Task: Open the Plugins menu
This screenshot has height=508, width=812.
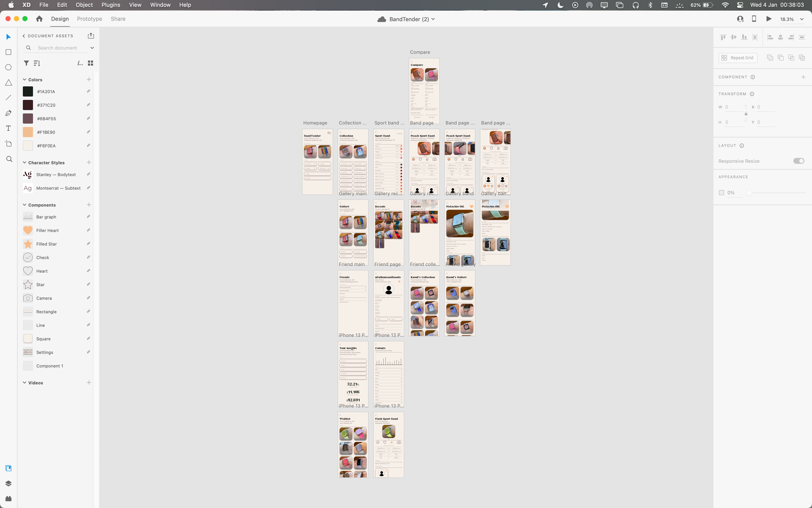Action: 111,5
